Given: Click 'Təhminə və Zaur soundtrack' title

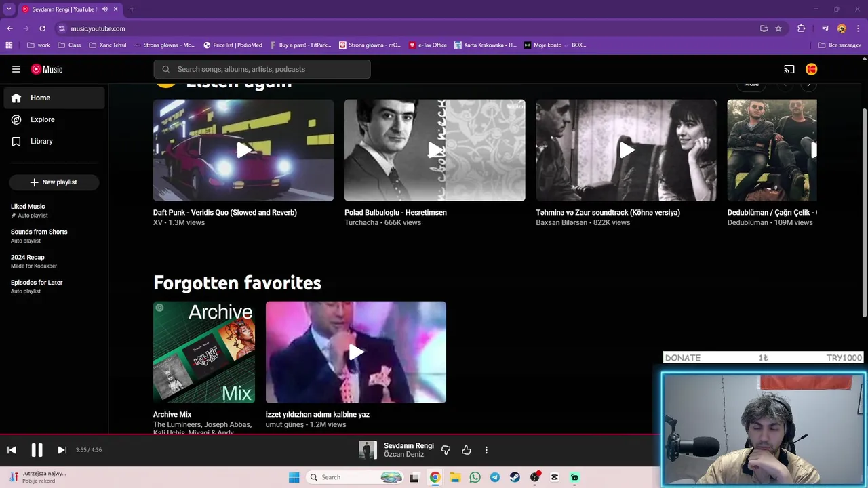Looking at the screenshot, I should [x=608, y=213].
